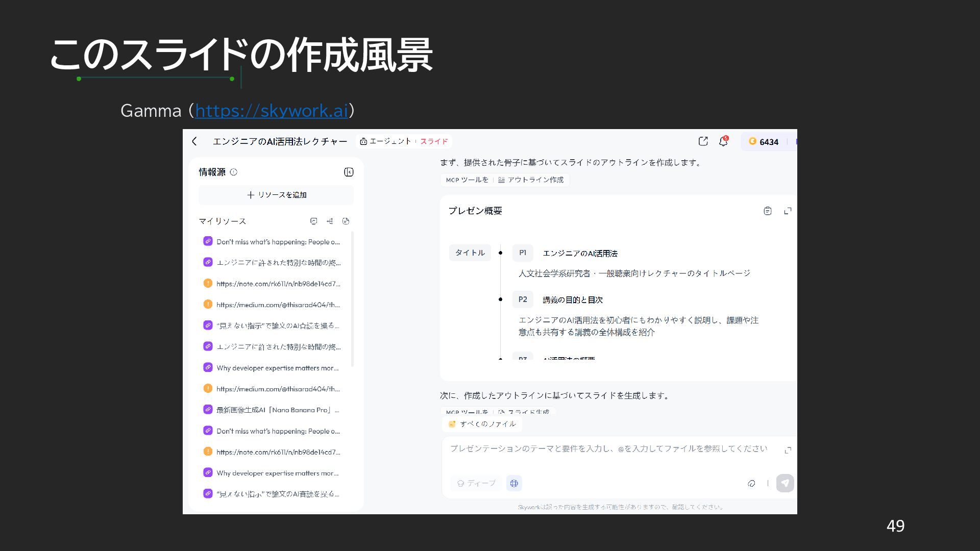980x551 pixels.
Task: Click the presentation theme input field
Action: tap(607, 449)
